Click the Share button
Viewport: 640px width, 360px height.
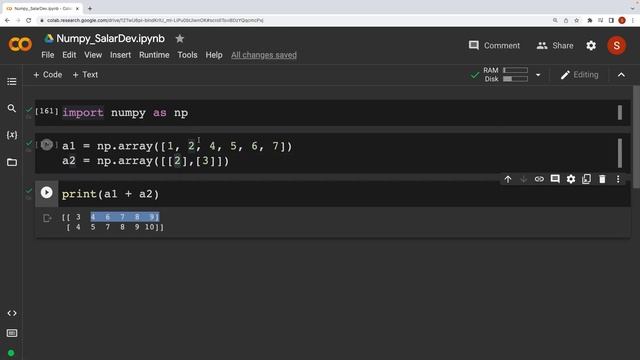pyautogui.click(x=555, y=46)
